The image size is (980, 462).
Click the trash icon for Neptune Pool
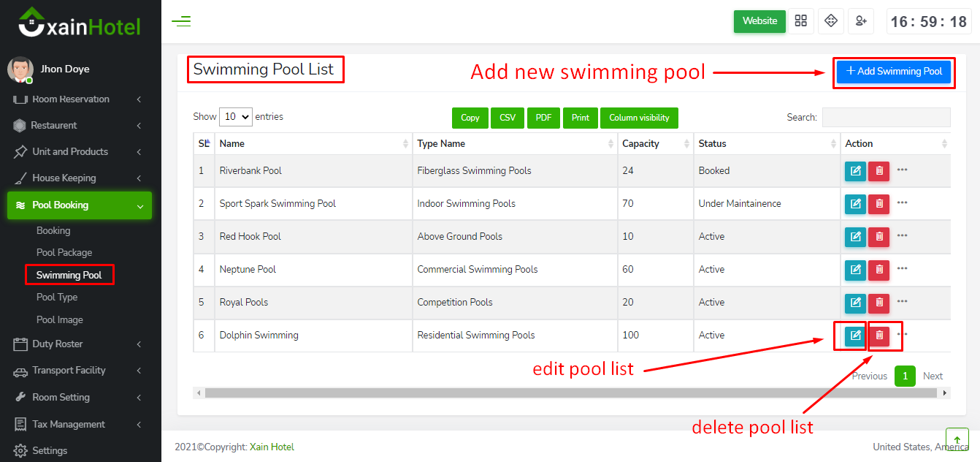pyautogui.click(x=879, y=270)
